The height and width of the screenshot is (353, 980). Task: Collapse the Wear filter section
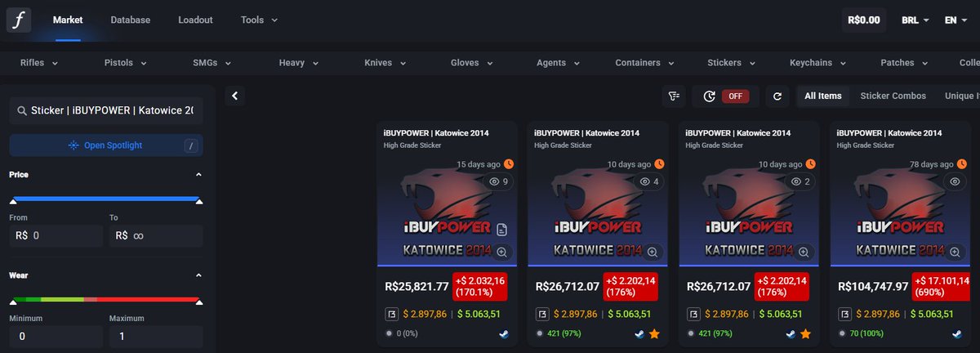tap(199, 275)
